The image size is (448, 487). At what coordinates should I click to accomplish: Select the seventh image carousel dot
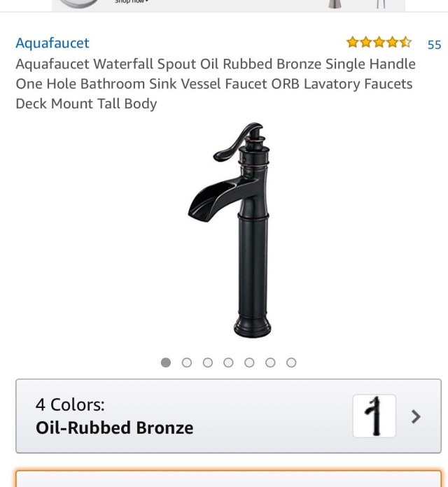291,362
